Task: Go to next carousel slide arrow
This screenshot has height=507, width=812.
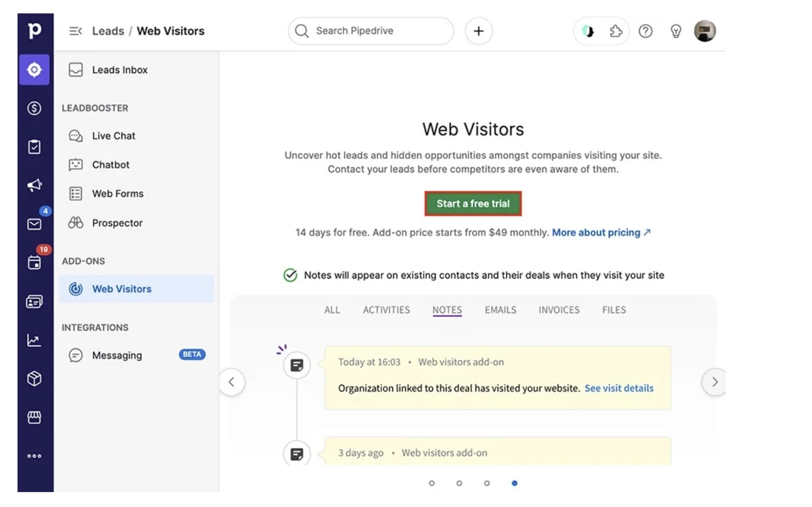Action: tap(714, 382)
